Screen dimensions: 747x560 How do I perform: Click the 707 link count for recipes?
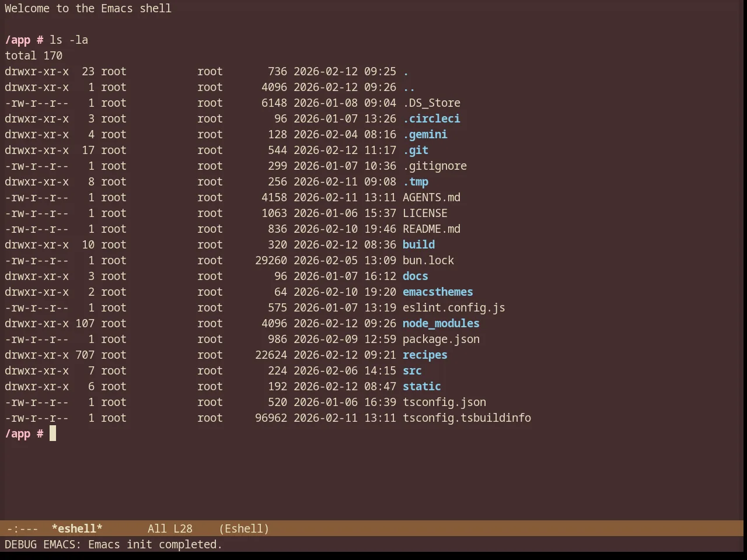(85, 355)
